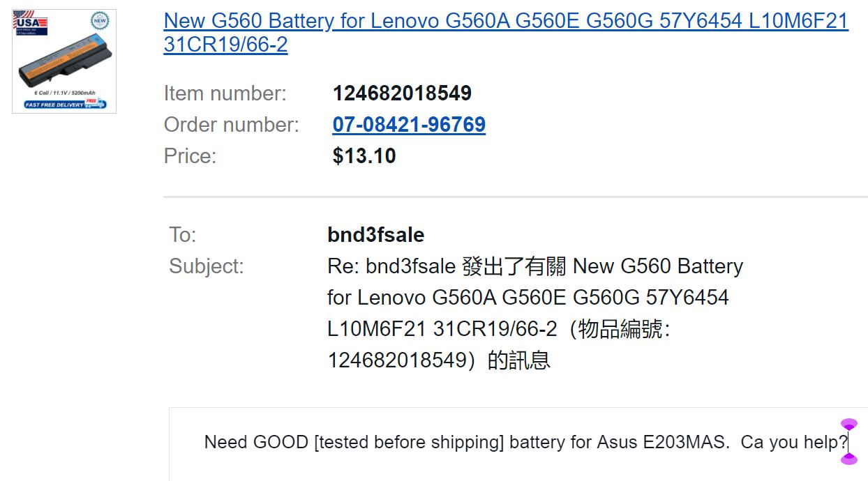Click the Item number: label

coord(225,93)
